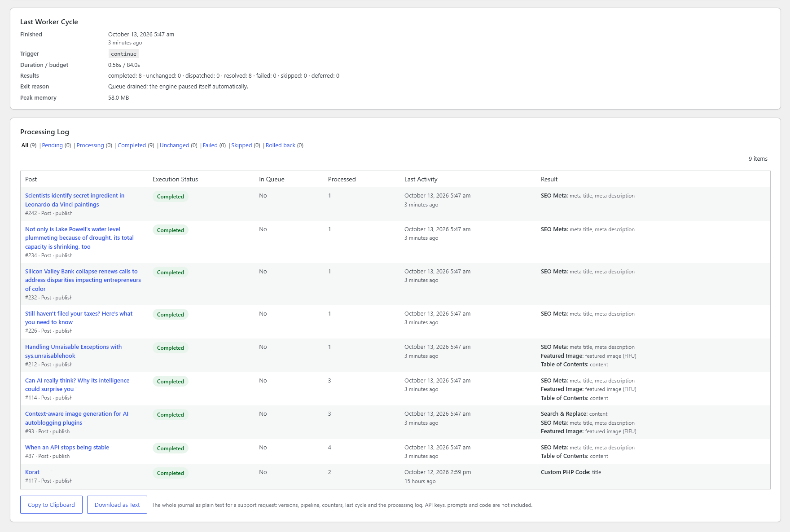Viewport: 790px width, 532px height.
Task: Filter the log by Pending
Action: [52, 145]
